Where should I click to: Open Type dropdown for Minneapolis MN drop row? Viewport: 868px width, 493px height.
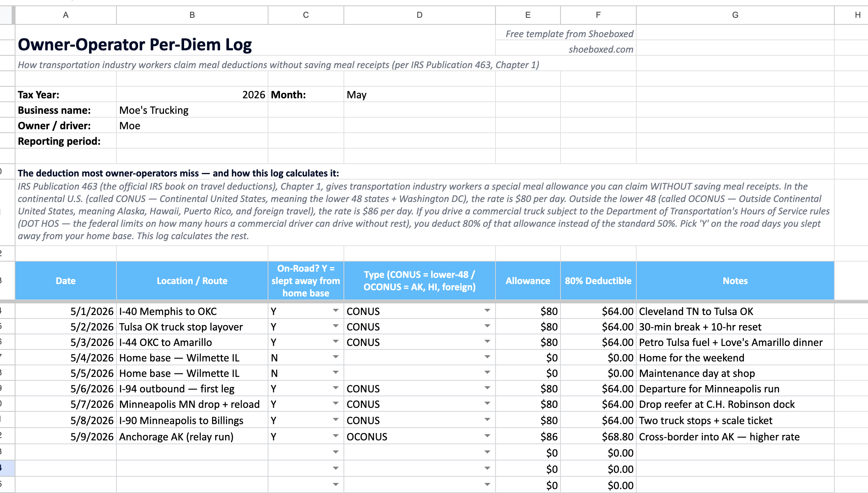coord(487,404)
